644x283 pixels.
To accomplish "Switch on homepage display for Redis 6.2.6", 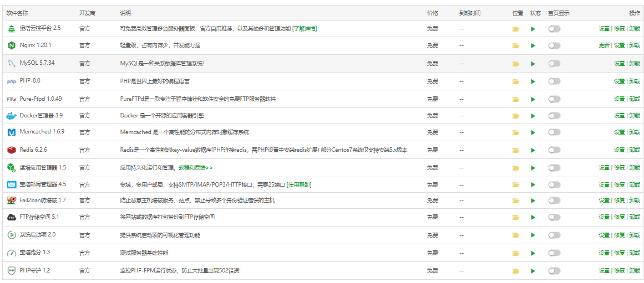I will (554, 150).
